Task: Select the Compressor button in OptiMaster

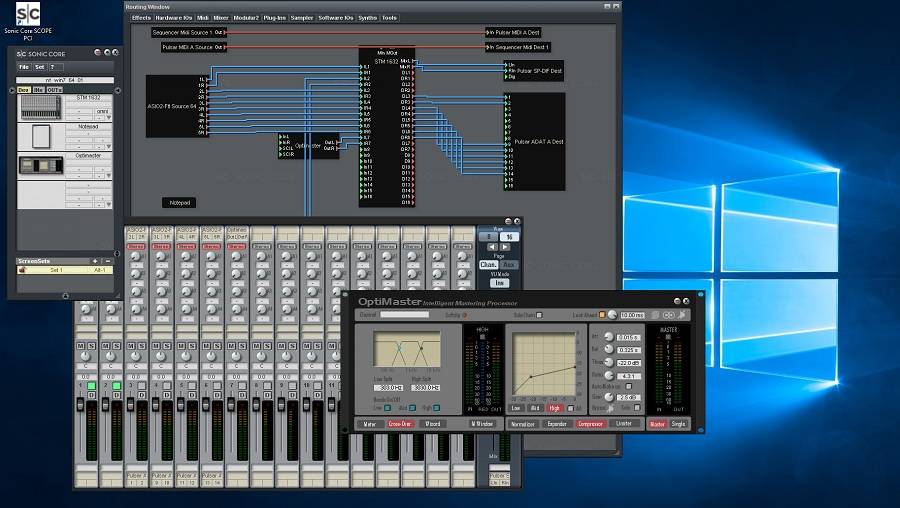Action: click(x=589, y=423)
